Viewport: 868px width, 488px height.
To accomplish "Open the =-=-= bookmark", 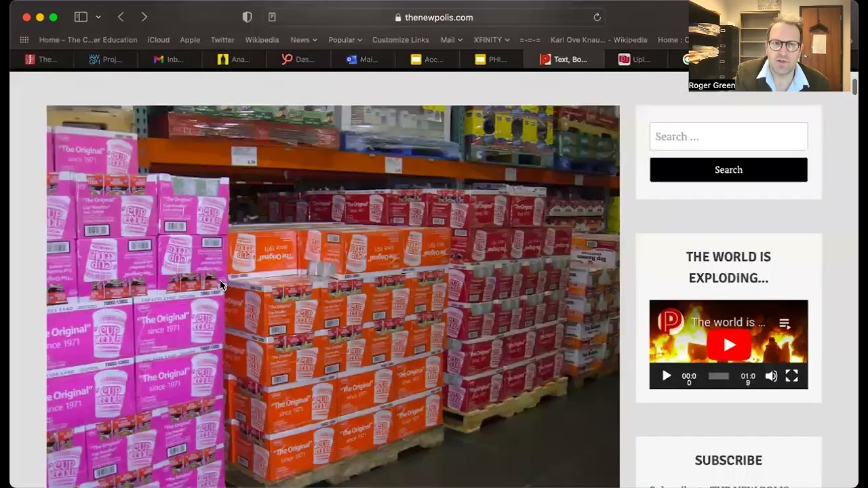I will (530, 40).
